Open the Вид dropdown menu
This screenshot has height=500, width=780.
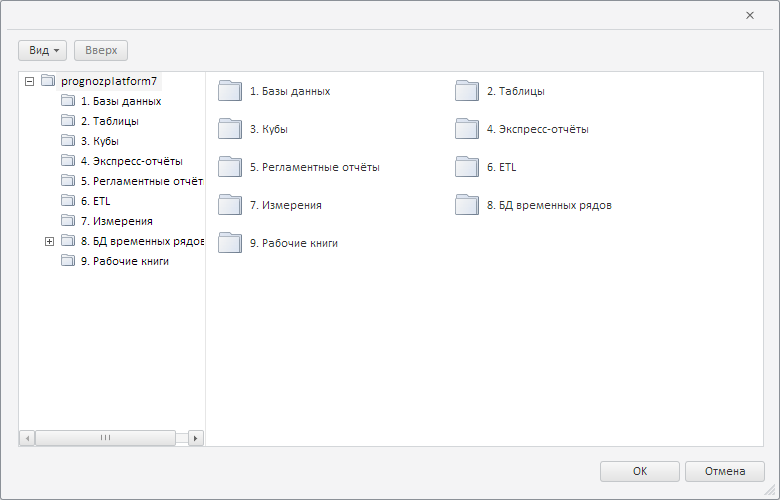pyautogui.click(x=43, y=50)
